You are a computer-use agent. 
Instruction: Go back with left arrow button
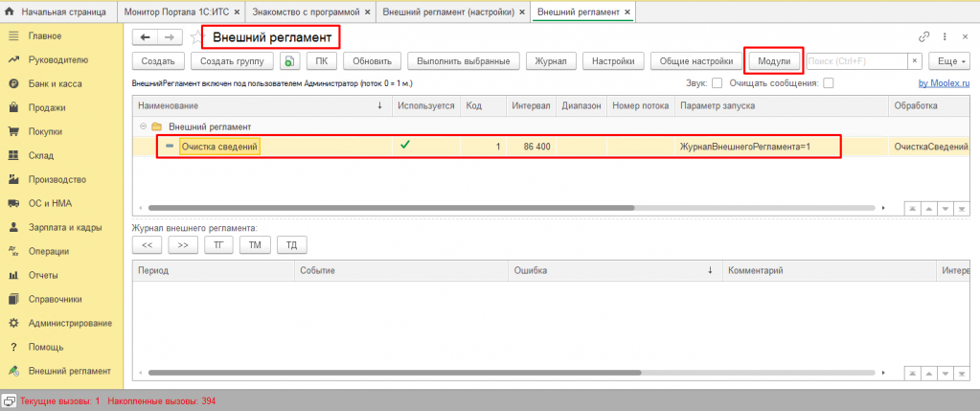[145, 37]
